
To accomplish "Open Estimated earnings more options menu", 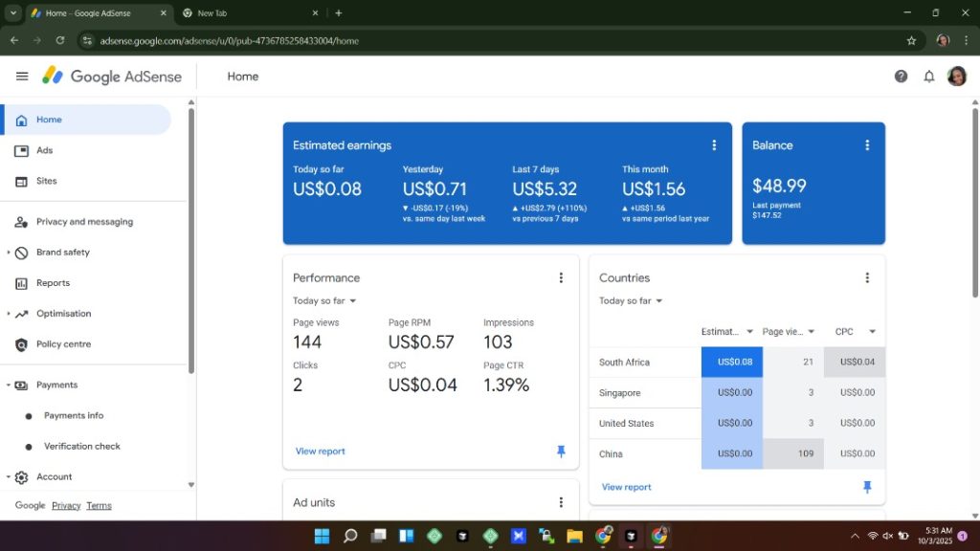I will [714, 145].
